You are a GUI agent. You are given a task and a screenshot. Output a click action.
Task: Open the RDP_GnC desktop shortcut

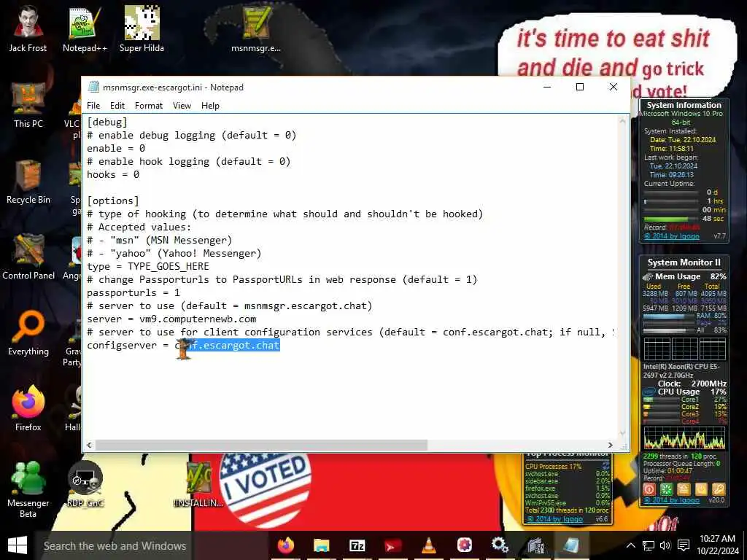tap(85, 483)
